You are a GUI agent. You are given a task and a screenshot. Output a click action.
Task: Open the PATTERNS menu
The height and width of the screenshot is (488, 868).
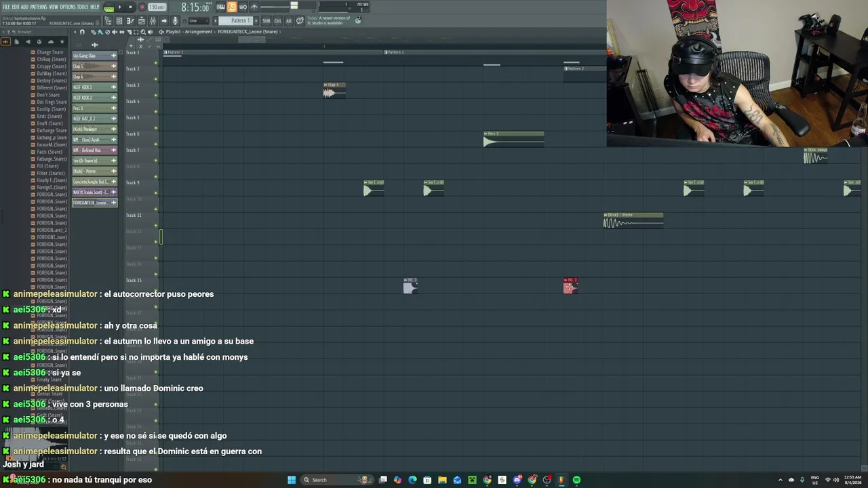coord(39,7)
